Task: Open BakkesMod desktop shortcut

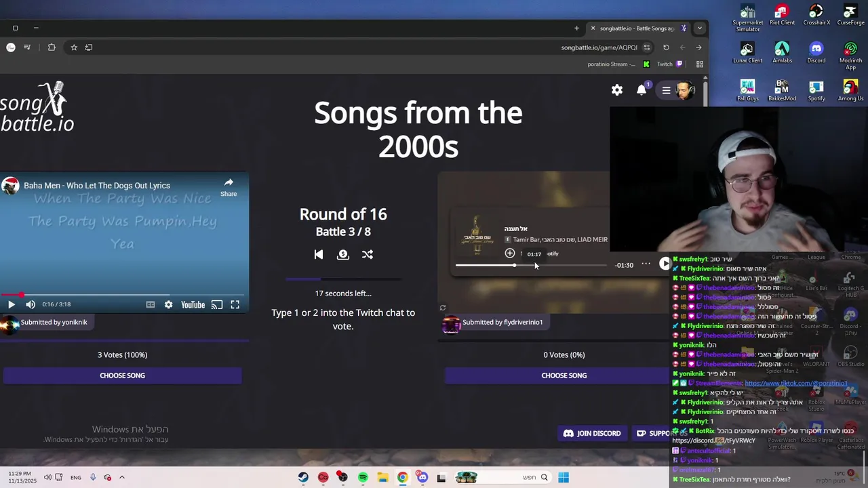Action: coord(782,91)
